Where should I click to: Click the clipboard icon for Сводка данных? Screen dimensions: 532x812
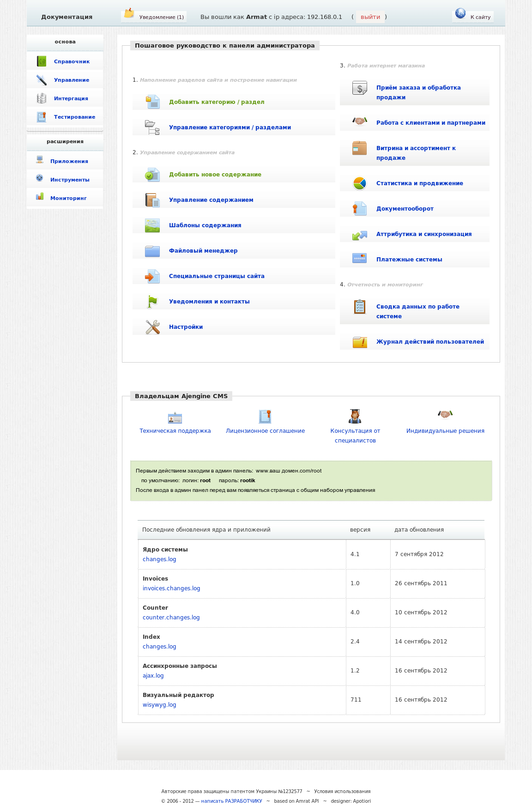(360, 307)
